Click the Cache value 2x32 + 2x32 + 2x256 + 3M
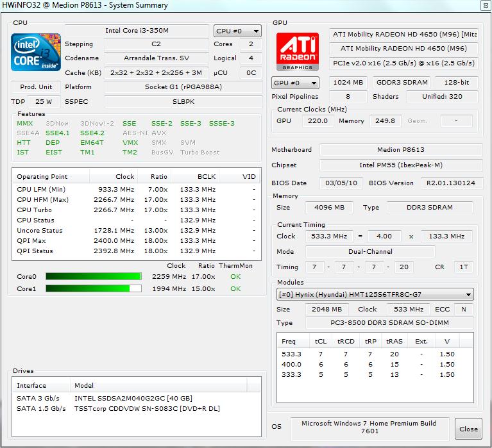The image size is (492, 448). tap(156, 72)
